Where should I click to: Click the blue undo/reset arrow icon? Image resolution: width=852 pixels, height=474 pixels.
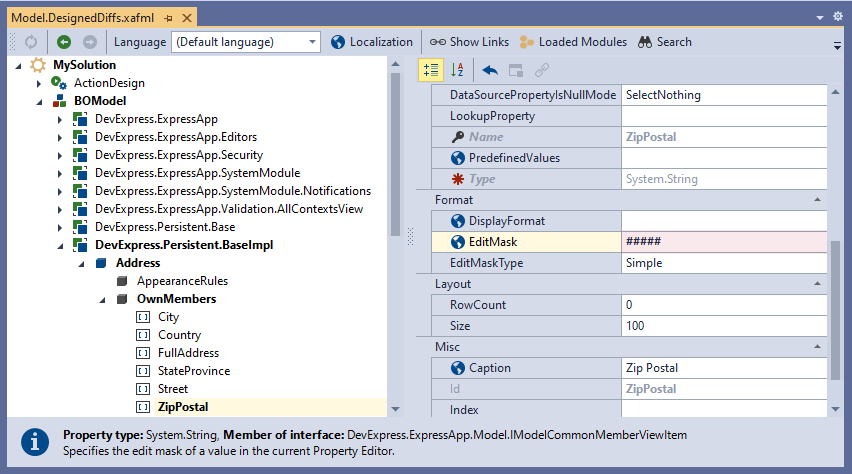[490, 70]
